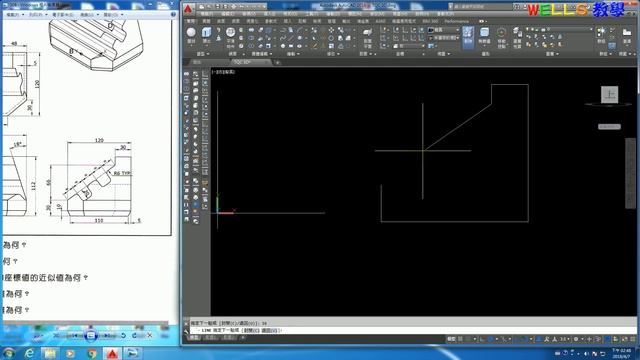Show next image in photo viewer

point(107,336)
